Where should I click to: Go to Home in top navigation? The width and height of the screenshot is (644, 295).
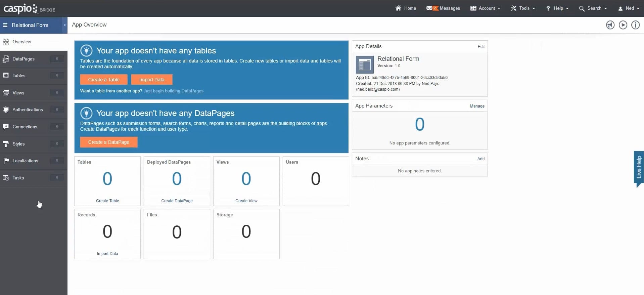coord(406,8)
